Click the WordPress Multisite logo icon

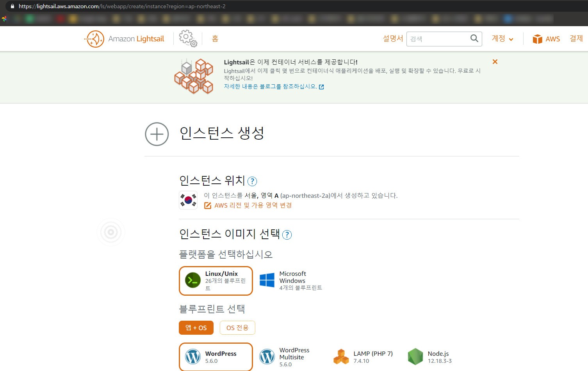tap(267, 357)
